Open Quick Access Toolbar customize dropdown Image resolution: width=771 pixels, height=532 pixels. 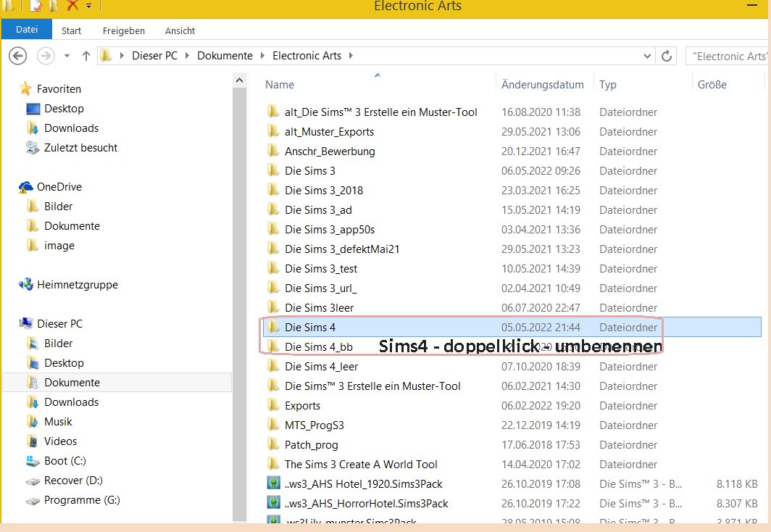point(88,6)
